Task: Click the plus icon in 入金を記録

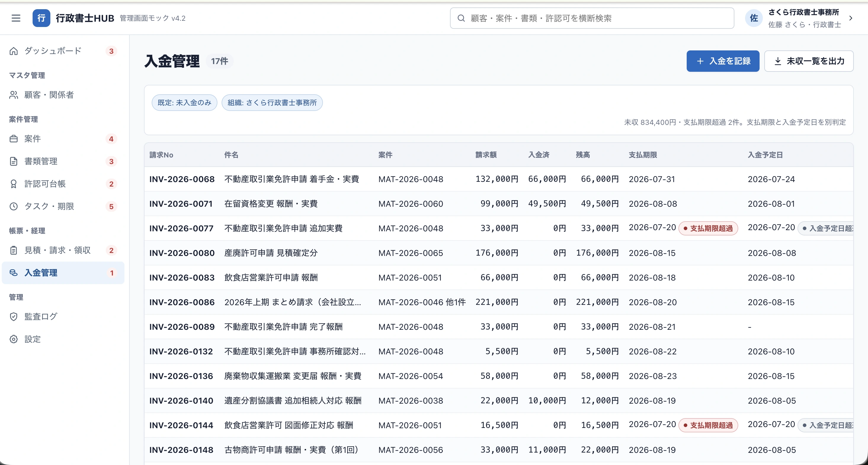Action: coord(700,61)
